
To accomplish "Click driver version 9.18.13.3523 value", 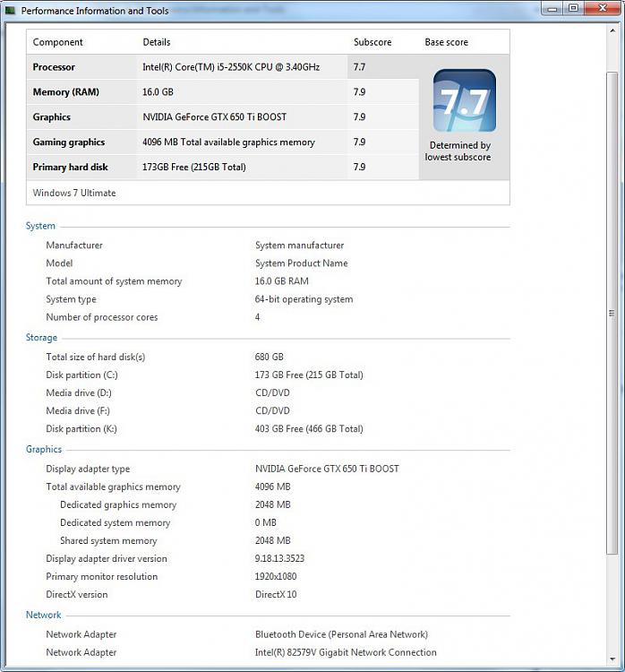I will 279,558.
